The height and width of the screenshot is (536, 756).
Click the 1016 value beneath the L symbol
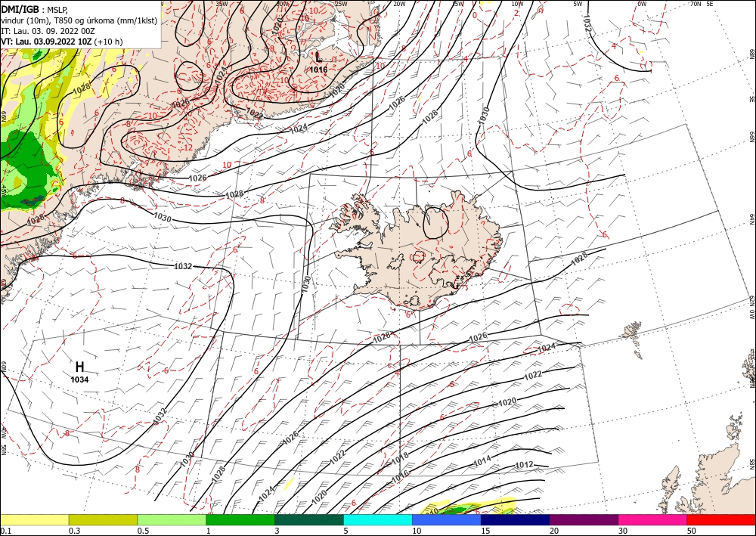tap(318, 70)
